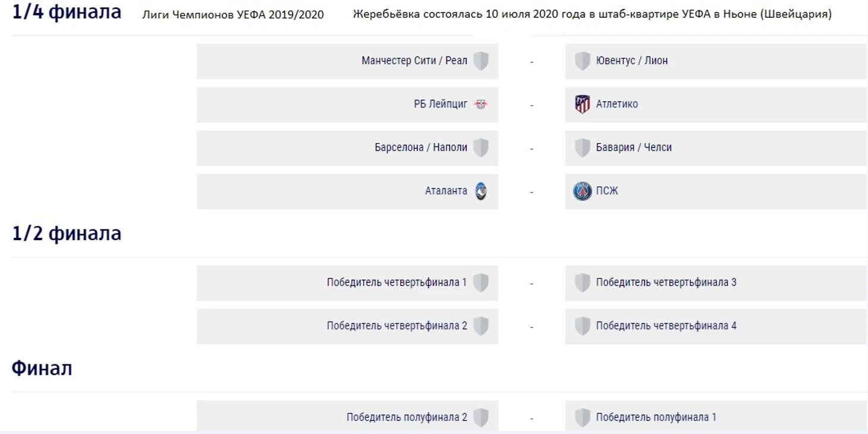The image size is (868, 434).
Task: Click the RB Leipzig club logo
Action: [x=480, y=104]
